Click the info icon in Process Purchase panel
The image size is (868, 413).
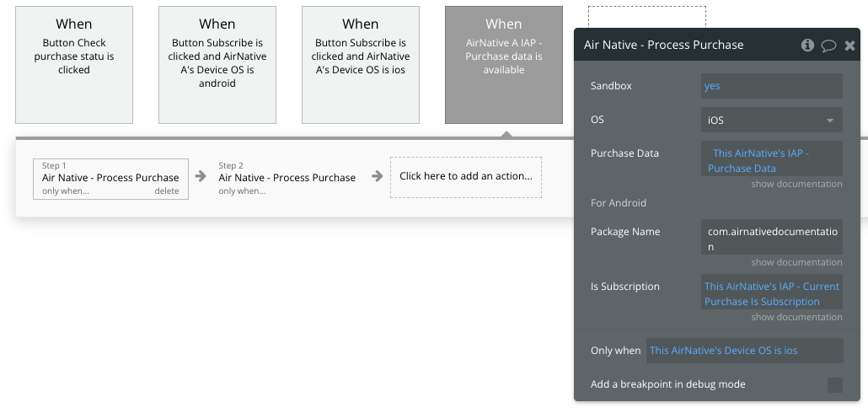coord(807,45)
